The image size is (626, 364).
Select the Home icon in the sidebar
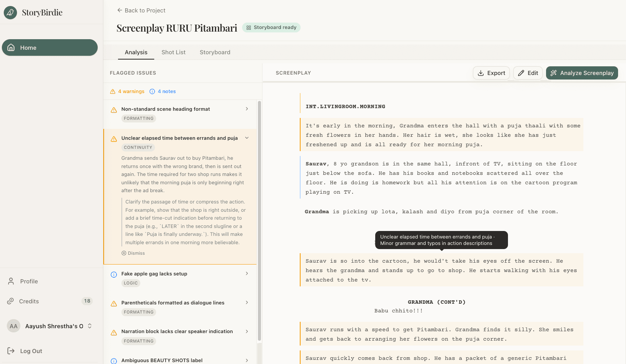(11, 47)
